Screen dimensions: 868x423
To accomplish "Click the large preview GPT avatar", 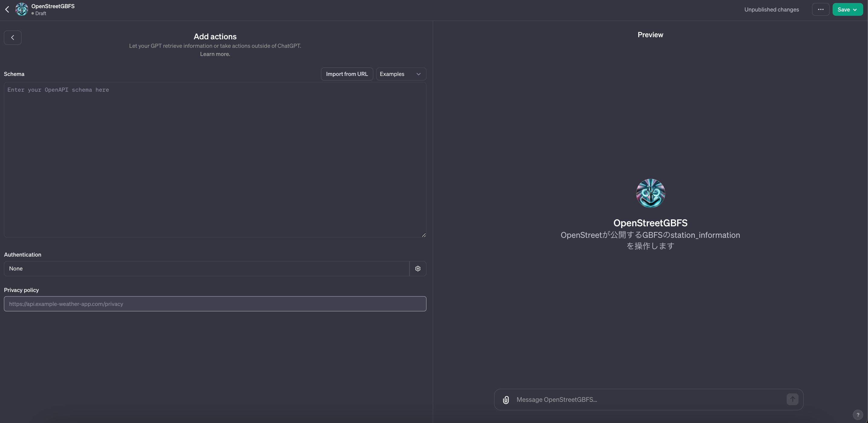I will (650, 193).
